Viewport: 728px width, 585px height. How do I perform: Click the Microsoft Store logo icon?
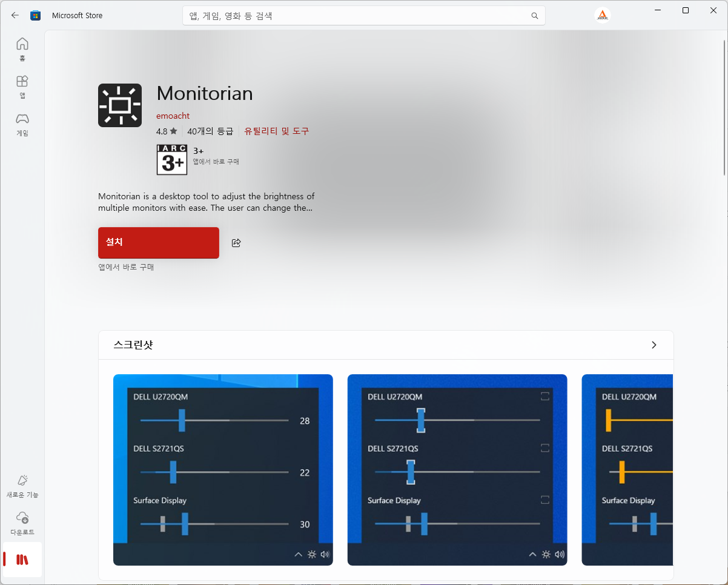click(35, 15)
